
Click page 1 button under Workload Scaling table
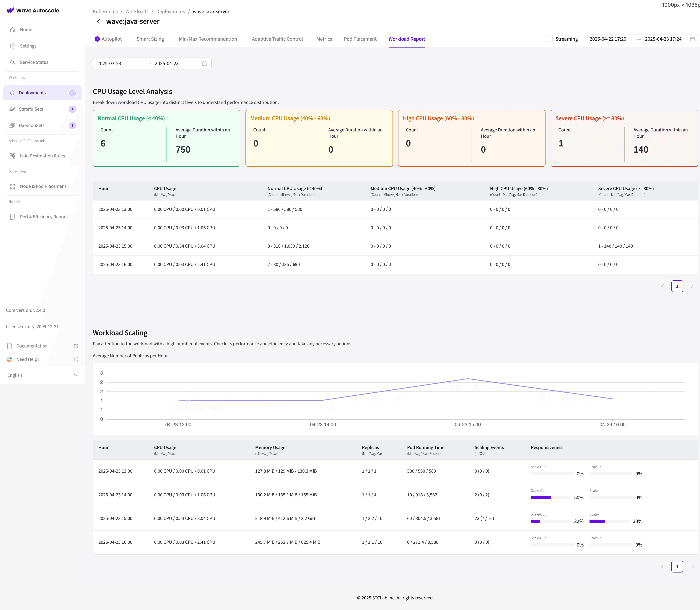pyautogui.click(x=677, y=567)
